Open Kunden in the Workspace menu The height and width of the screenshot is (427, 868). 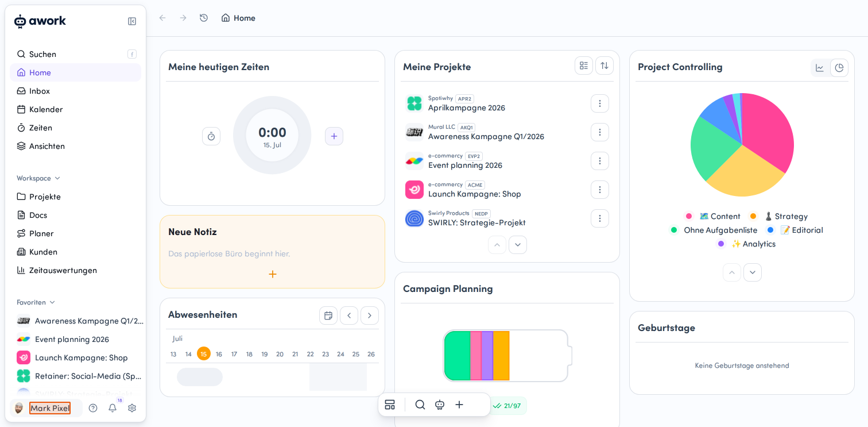click(x=75, y=252)
